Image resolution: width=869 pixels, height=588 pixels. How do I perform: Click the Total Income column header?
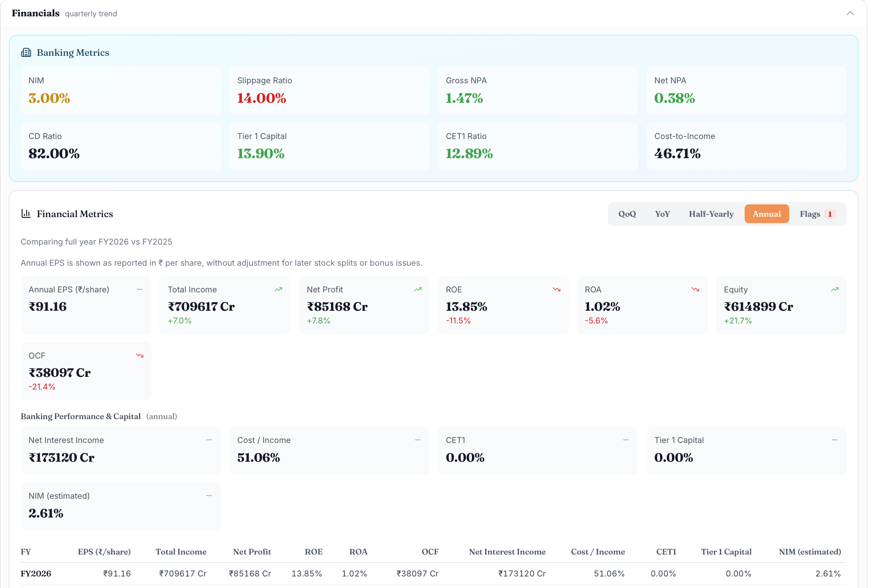pos(181,552)
